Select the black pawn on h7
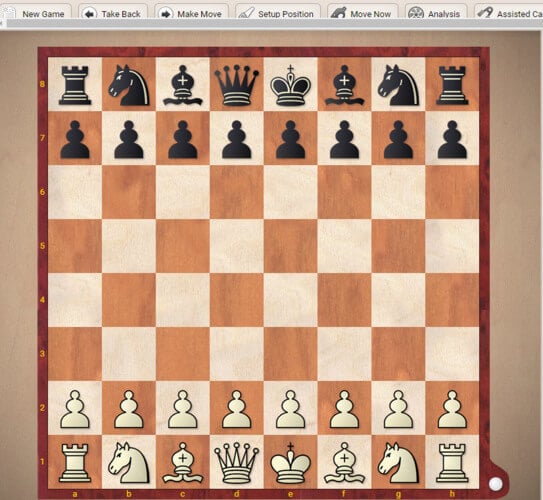The width and height of the screenshot is (543, 500). point(452,139)
